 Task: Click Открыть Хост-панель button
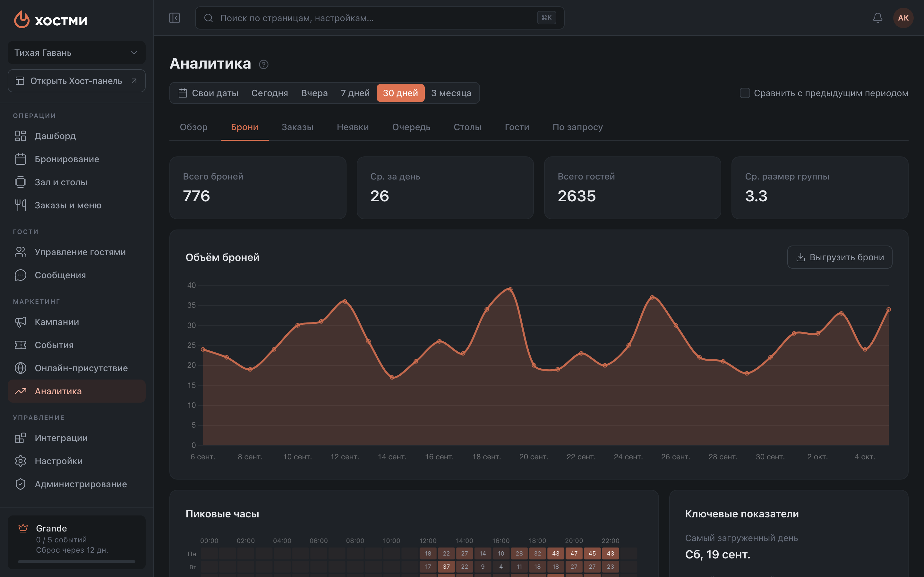coord(76,81)
